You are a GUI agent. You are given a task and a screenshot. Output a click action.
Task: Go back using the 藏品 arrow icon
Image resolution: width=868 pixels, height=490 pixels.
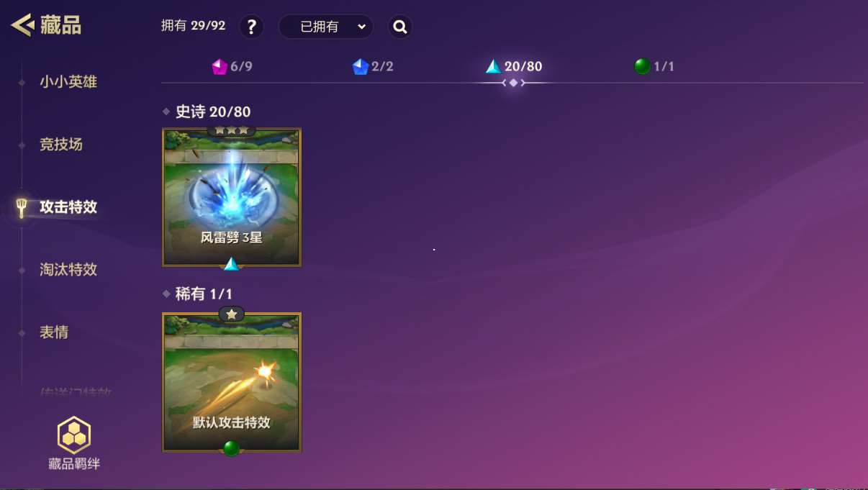(x=22, y=25)
